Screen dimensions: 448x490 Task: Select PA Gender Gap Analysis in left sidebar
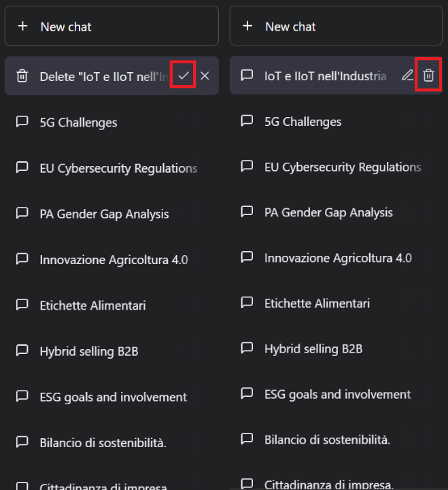[x=104, y=214]
